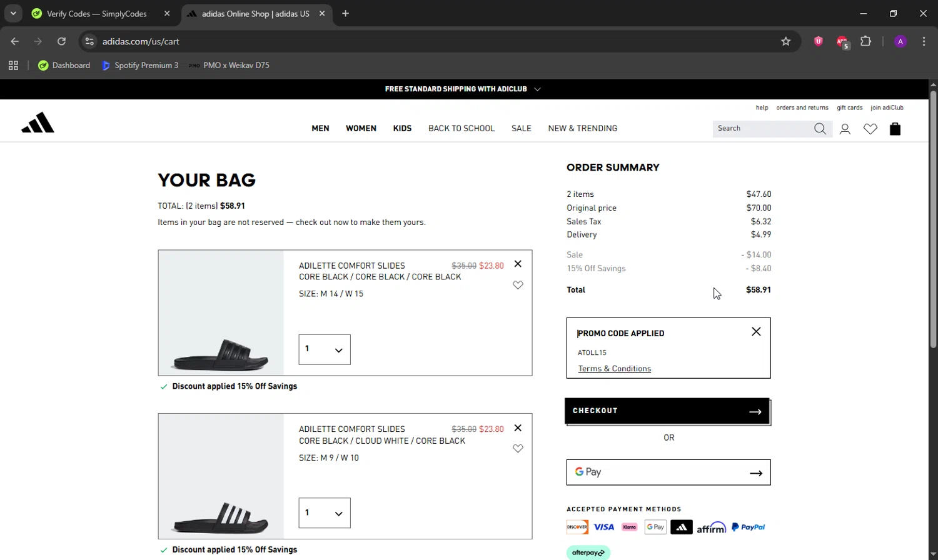
Task: Open the WOMEN menu
Action: point(361,128)
